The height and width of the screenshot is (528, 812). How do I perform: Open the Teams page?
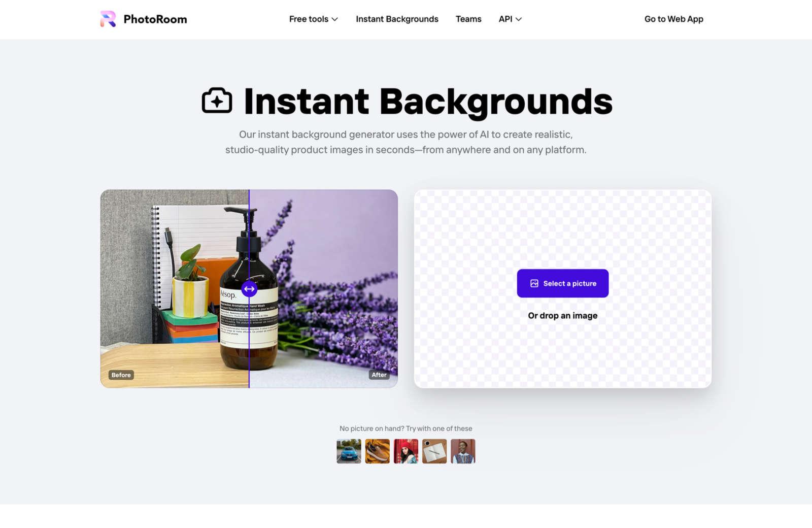468,19
